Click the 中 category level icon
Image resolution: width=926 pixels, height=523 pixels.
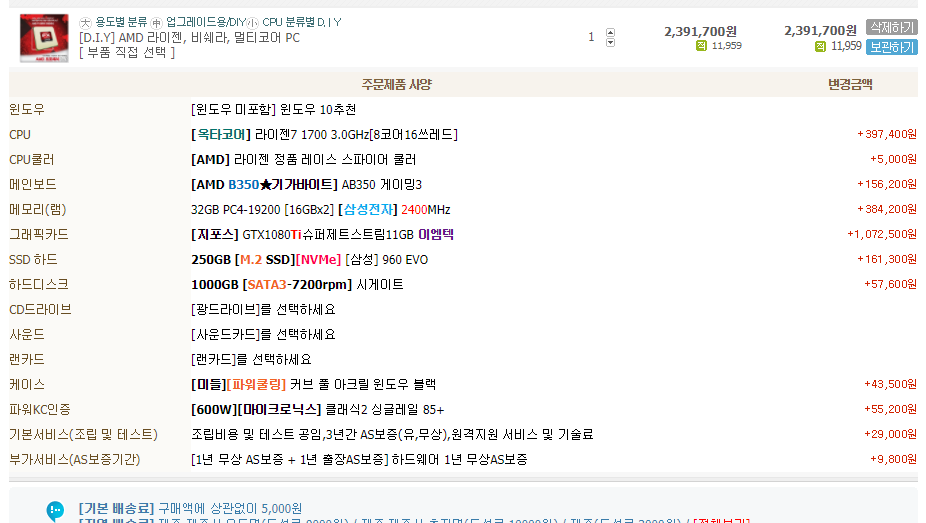coord(156,23)
